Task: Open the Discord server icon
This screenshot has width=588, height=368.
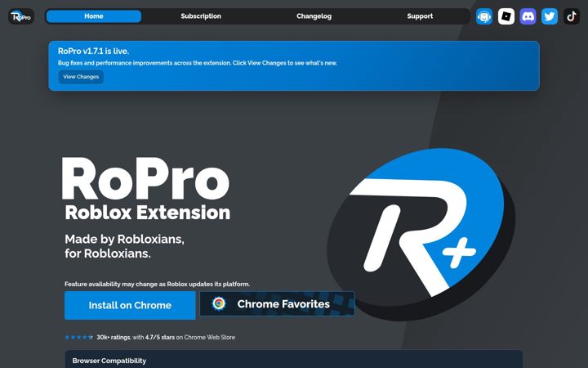Action: [528, 16]
